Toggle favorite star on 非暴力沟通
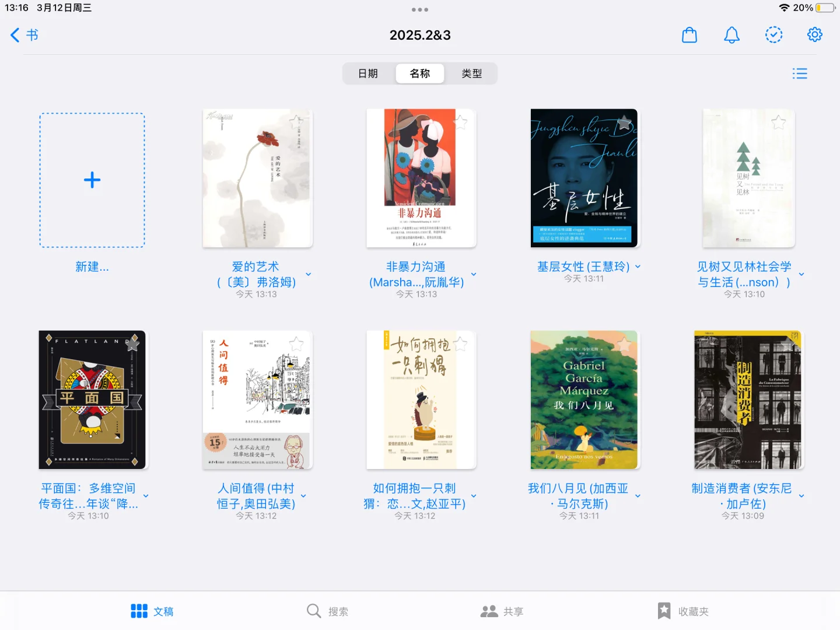This screenshot has width=840, height=630. [460, 122]
